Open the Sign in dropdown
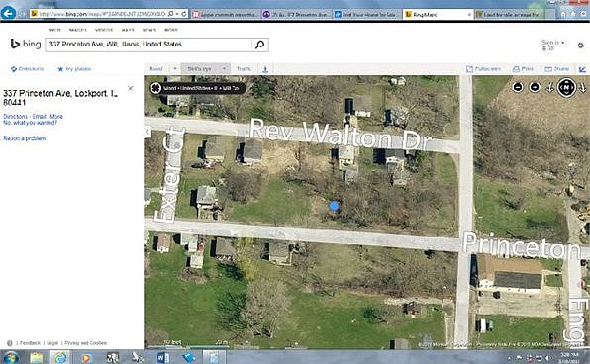 [552, 43]
